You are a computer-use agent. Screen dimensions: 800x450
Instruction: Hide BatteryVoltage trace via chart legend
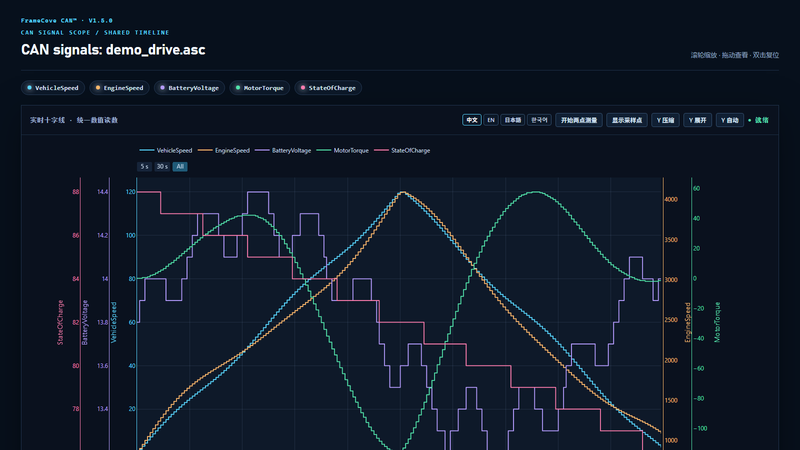pos(283,151)
